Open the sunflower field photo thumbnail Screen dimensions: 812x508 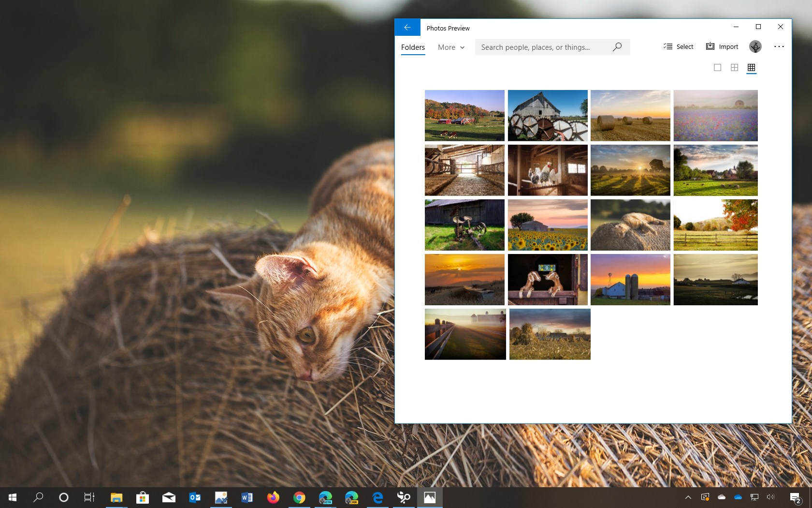coord(547,224)
